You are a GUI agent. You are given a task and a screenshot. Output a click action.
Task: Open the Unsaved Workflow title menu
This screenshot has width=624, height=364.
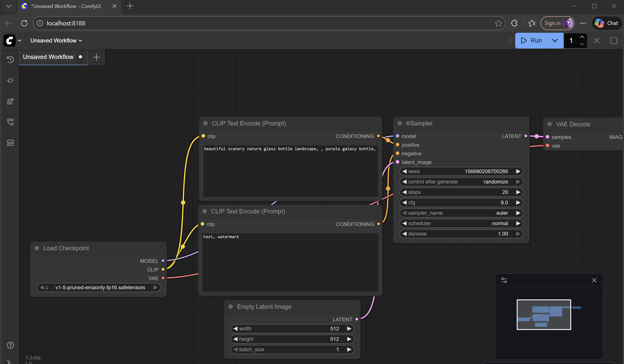56,41
